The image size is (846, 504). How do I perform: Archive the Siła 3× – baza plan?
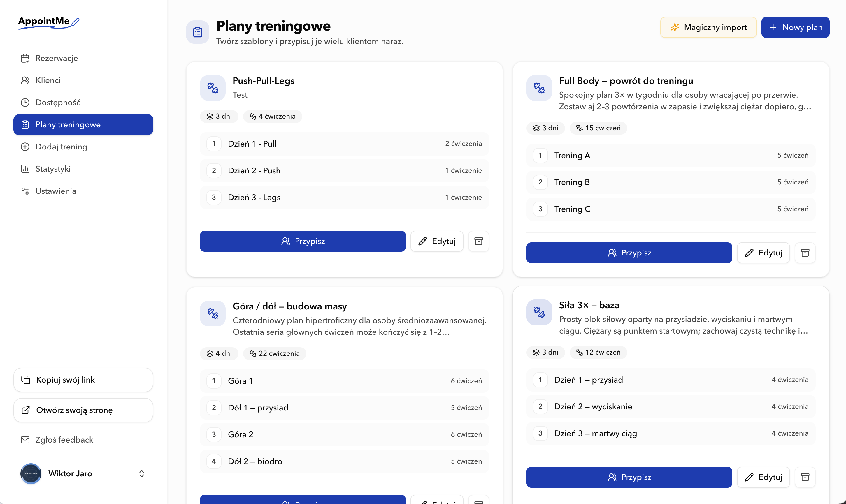tap(805, 477)
